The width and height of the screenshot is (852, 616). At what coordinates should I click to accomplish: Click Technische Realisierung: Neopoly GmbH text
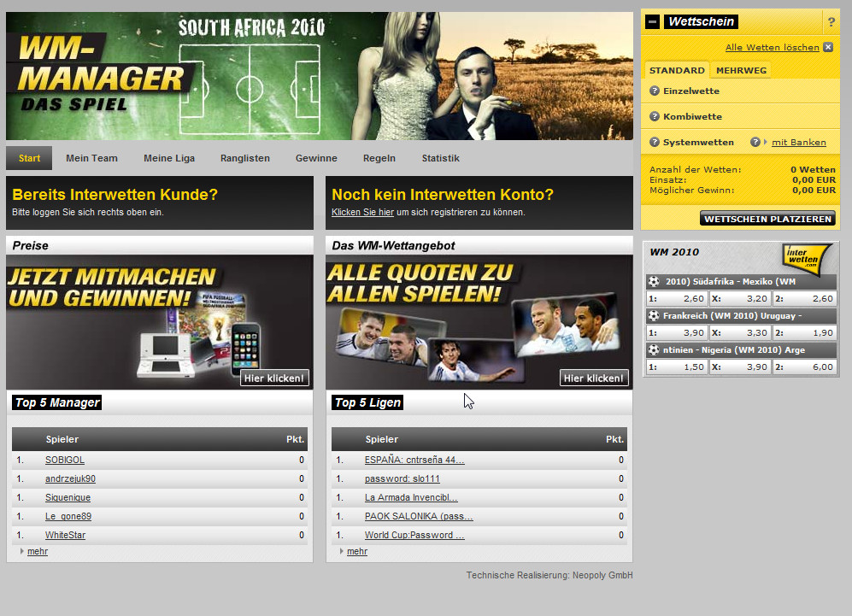pos(549,575)
